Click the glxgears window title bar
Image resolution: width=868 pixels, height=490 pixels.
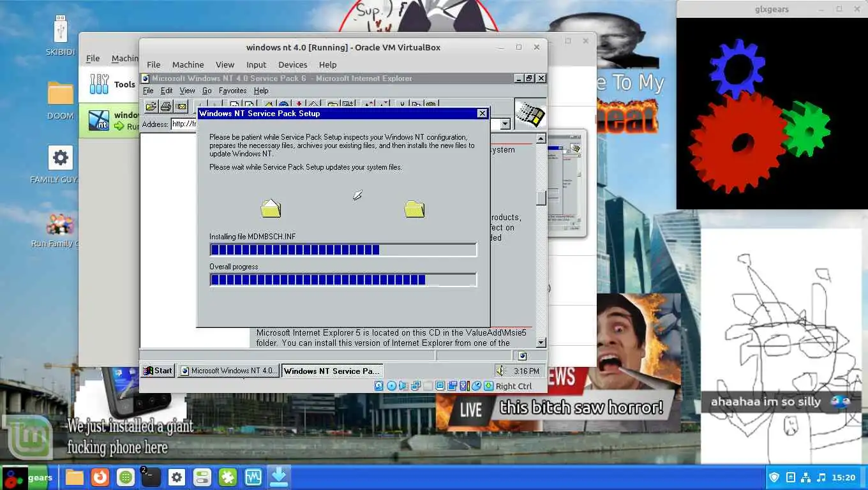pyautogui.click(x=772, y=9)
